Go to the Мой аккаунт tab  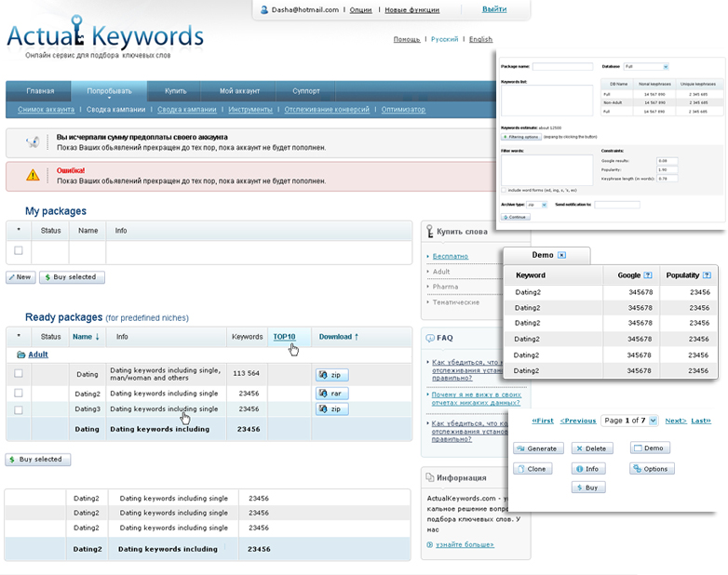pyautogui.click(x=239, y=91)
